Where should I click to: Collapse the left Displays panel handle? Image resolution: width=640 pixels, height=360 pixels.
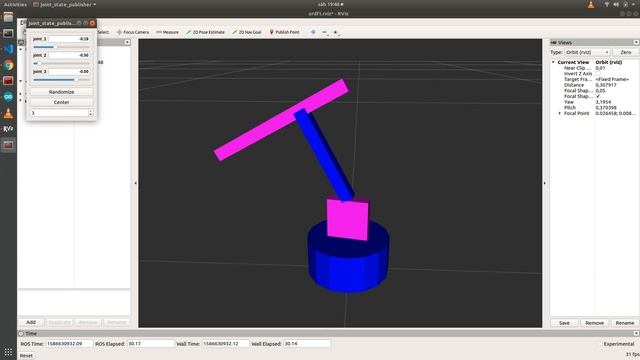pos(136,183)
